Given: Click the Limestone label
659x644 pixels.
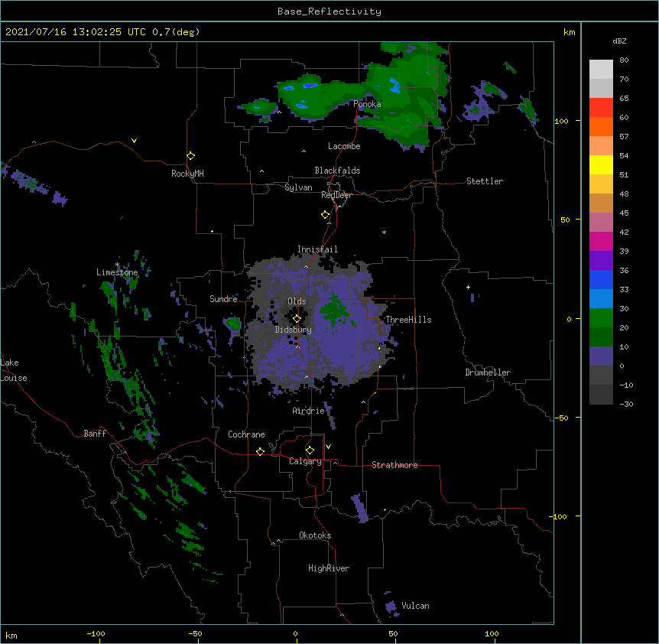Looking at the screenshot, I should (117, 272).
